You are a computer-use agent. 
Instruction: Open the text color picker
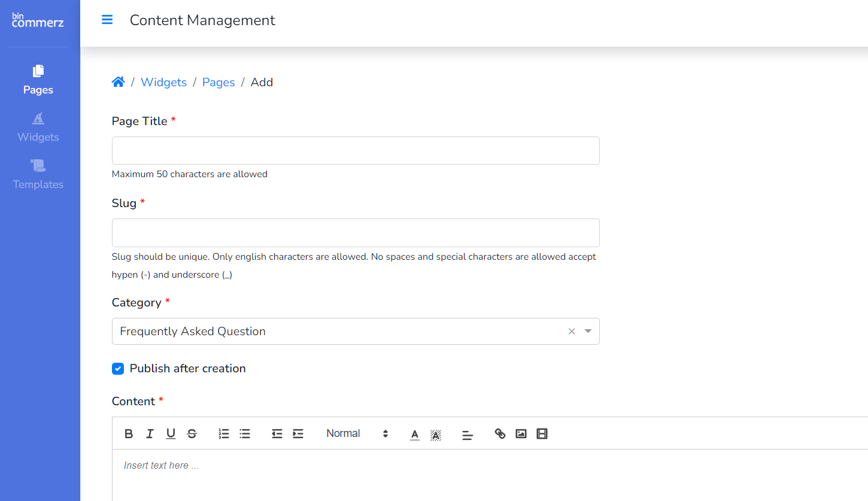415,435
